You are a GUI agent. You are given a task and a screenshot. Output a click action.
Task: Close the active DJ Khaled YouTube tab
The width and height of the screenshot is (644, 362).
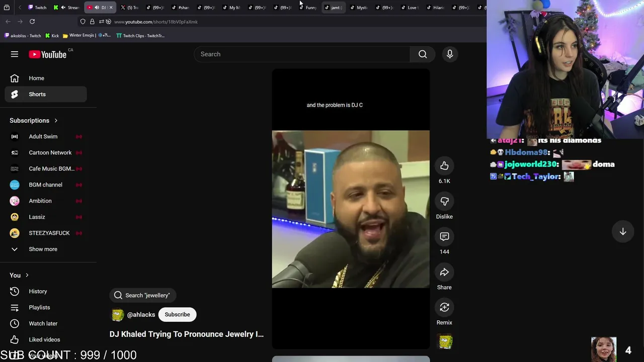111,8
